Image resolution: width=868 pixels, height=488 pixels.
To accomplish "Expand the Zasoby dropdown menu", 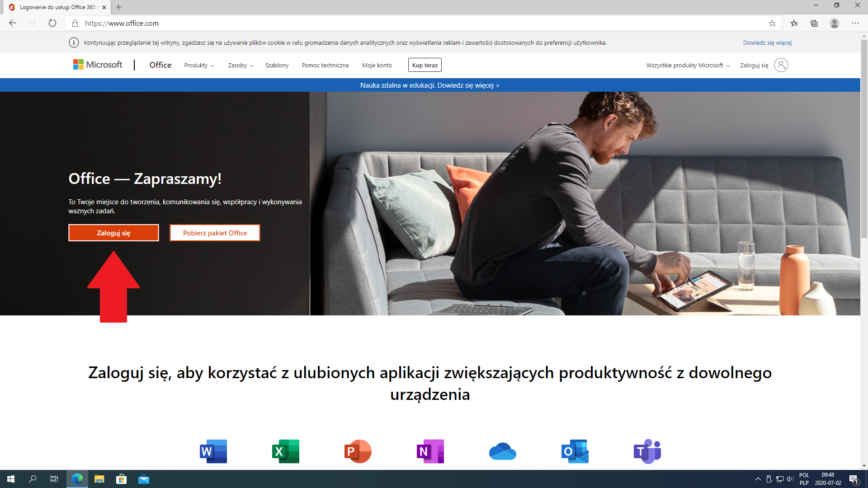I will 241,65.
